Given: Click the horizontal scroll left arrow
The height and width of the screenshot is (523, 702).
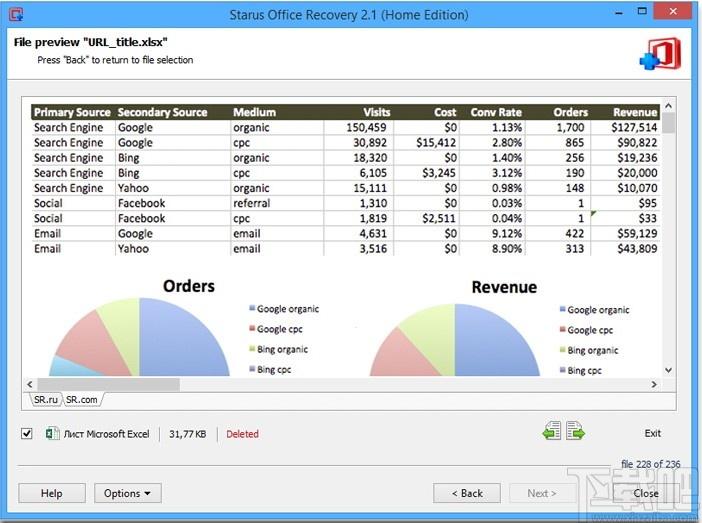Looking at the screenshot, I should (x=30, y=384).
